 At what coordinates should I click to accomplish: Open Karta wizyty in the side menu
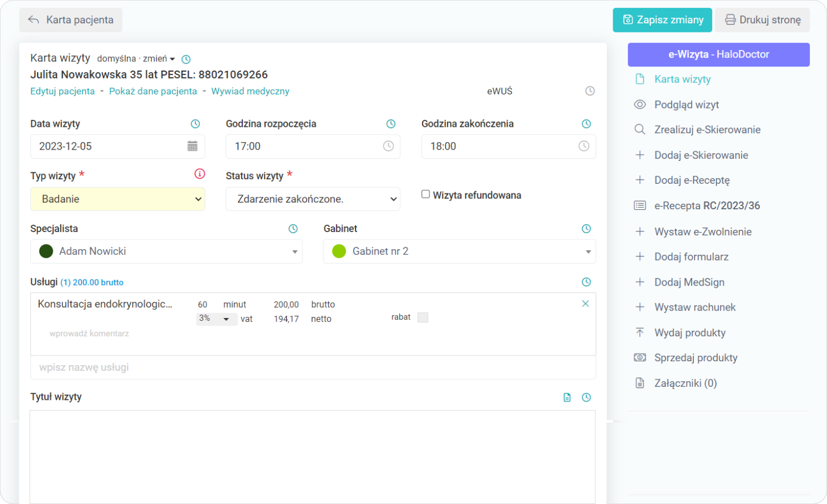tap(683, 79)
